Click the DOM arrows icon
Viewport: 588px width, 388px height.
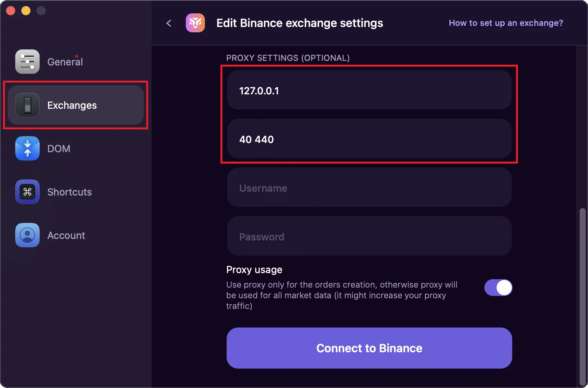(27, 148)
